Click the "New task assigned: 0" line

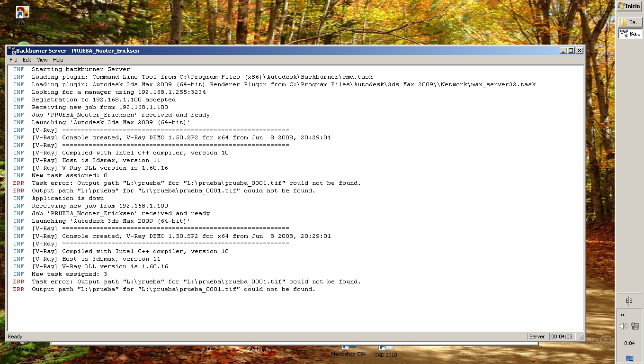pos(70,175)
